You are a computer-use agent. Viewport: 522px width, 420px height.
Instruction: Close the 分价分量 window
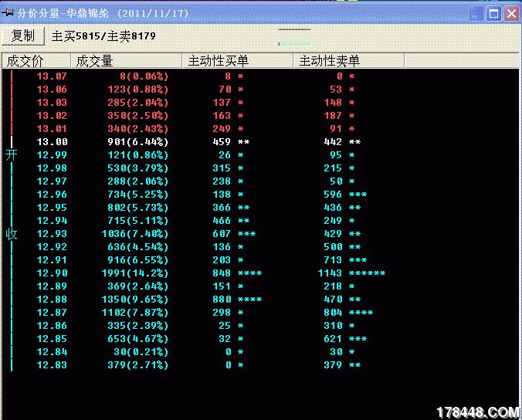[512, 14]
